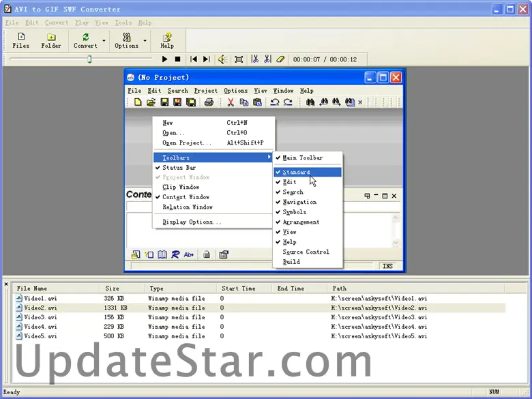Click the eraser clear-selection icon

(280, 59)
